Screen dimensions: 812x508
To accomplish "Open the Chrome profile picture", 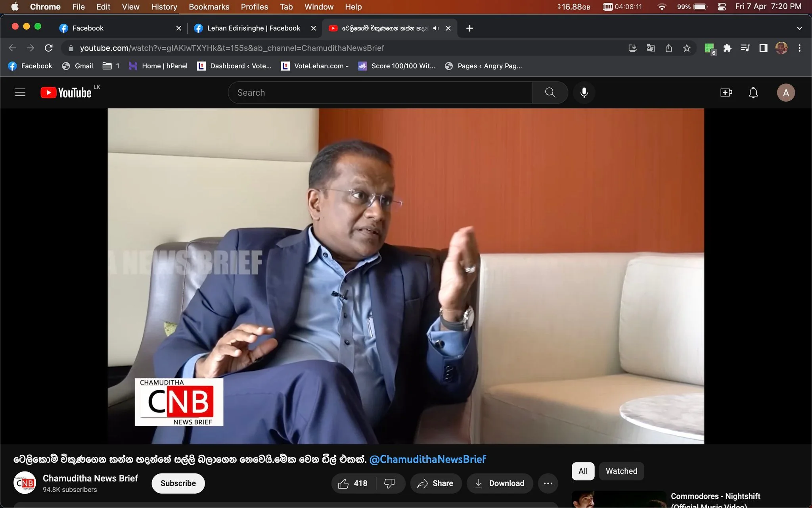I will (781, 48).
